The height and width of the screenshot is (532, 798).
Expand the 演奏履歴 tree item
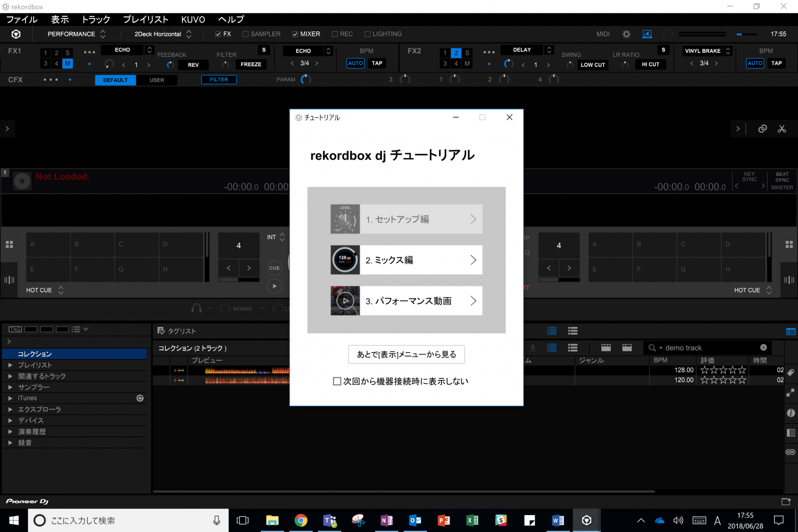tap(10, 431)
